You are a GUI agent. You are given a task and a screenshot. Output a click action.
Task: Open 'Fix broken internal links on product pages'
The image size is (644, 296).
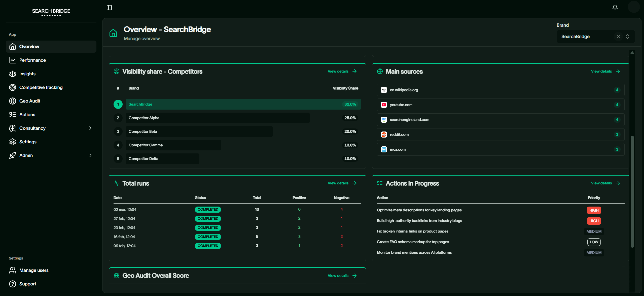coord(413,231)
